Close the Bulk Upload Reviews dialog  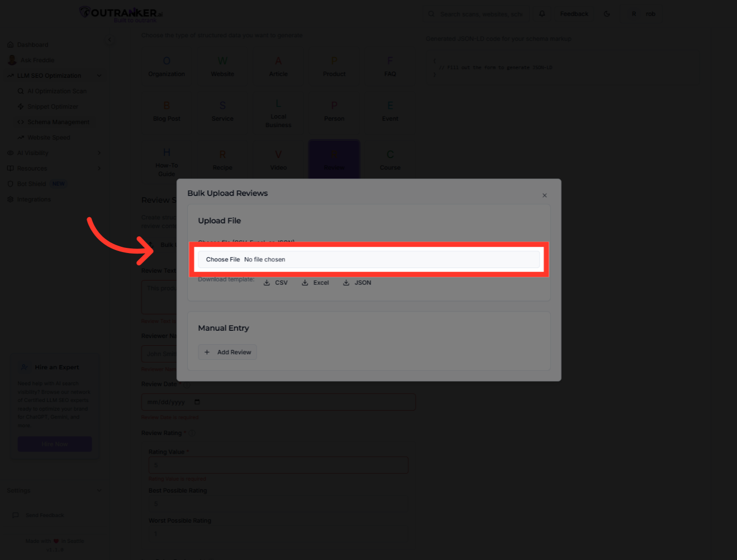coord(544,195)
